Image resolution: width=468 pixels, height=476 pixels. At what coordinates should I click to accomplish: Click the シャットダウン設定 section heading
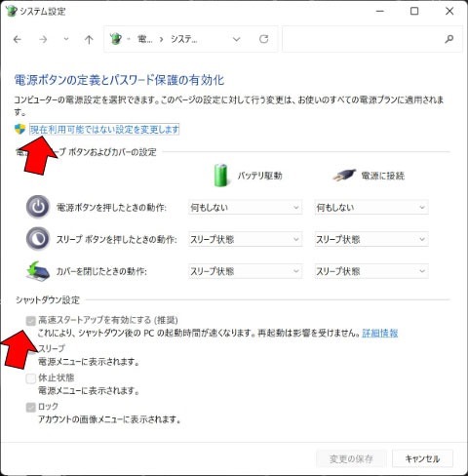[x=48, y=299]
